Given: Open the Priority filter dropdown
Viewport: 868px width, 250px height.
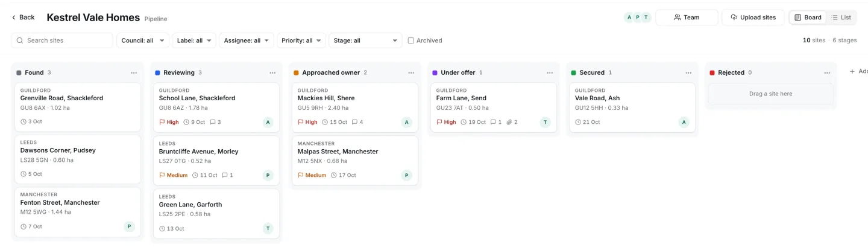Looking at the screenshot, I should point(301,40).
